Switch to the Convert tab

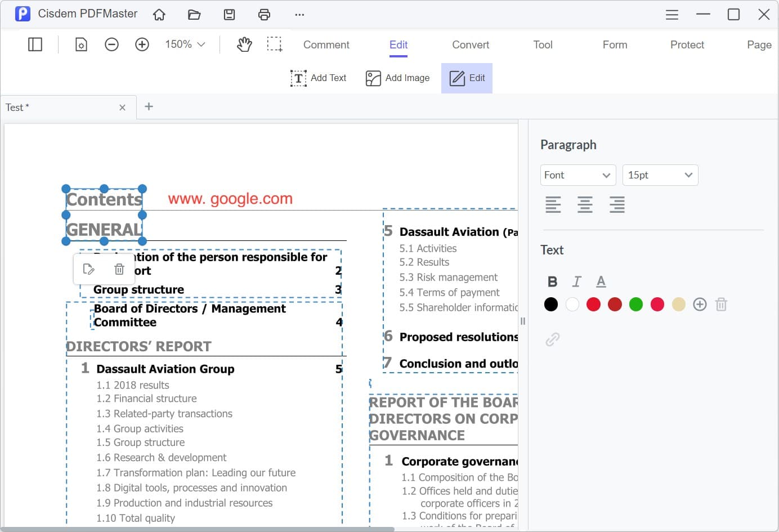click(x=470, y=44)
